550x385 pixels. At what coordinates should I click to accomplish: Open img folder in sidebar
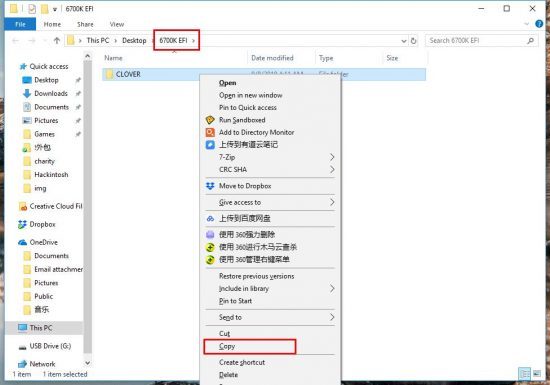(x=40, y=188)
